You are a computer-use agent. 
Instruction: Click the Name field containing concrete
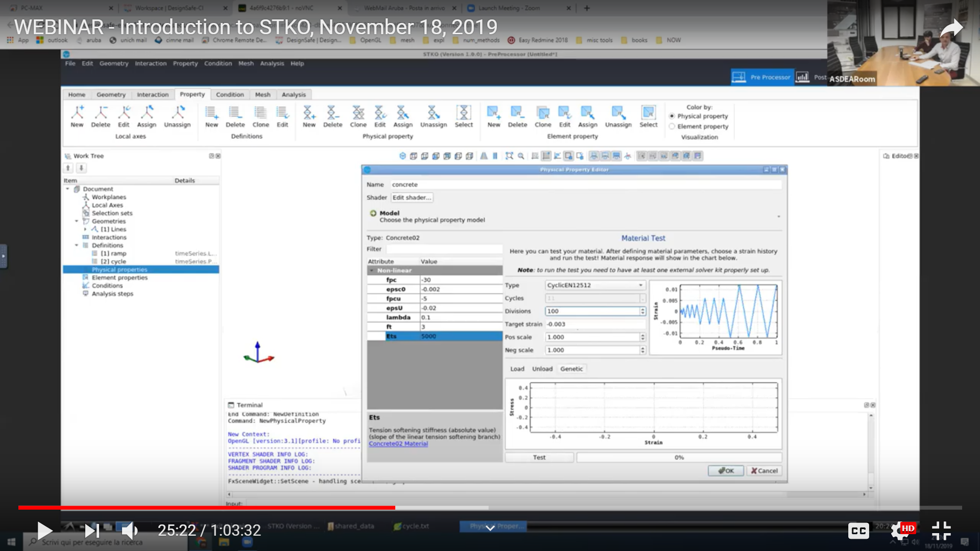586,185
